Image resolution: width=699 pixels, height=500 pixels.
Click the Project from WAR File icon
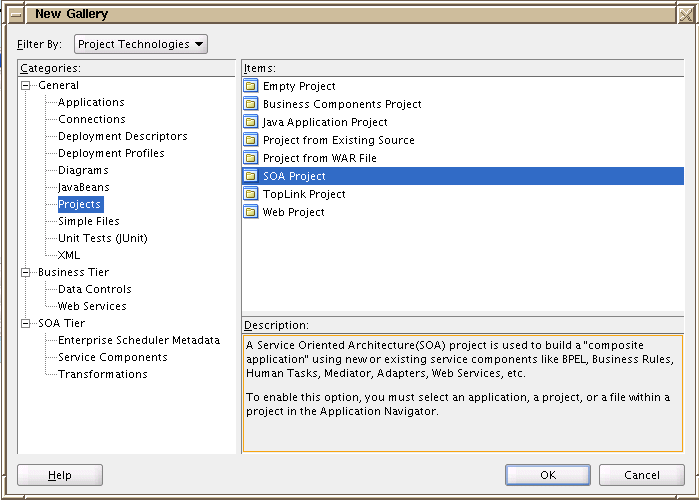click(251, 158)
